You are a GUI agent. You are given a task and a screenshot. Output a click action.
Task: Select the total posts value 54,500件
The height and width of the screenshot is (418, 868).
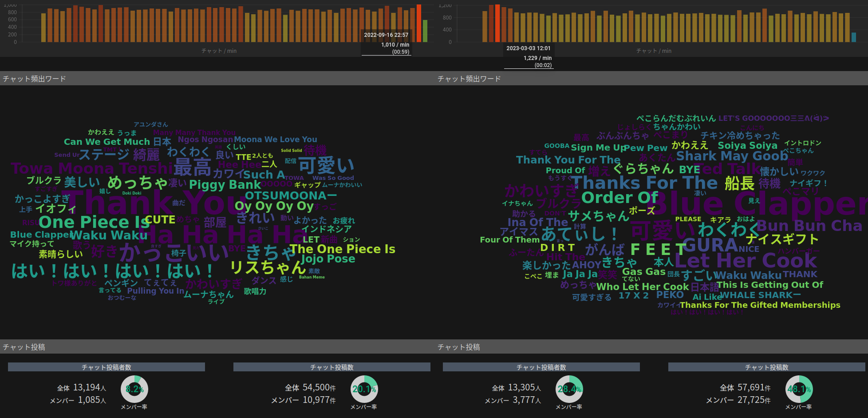pyautogui.click(x=319, y=388)
